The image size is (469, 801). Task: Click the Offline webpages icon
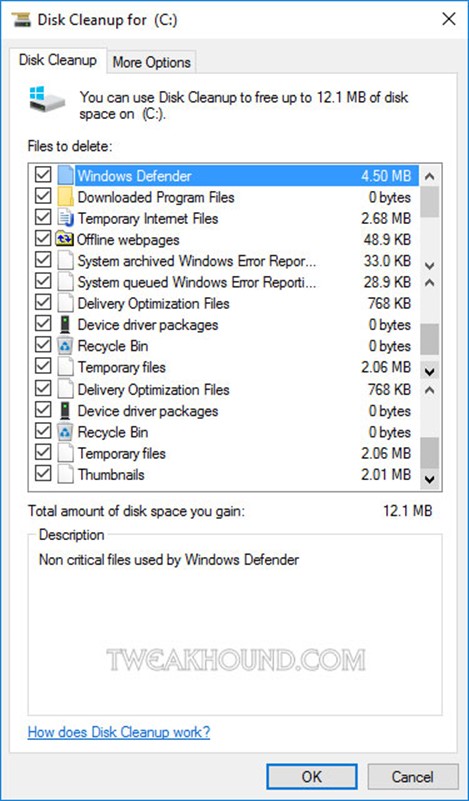[65, 240]
